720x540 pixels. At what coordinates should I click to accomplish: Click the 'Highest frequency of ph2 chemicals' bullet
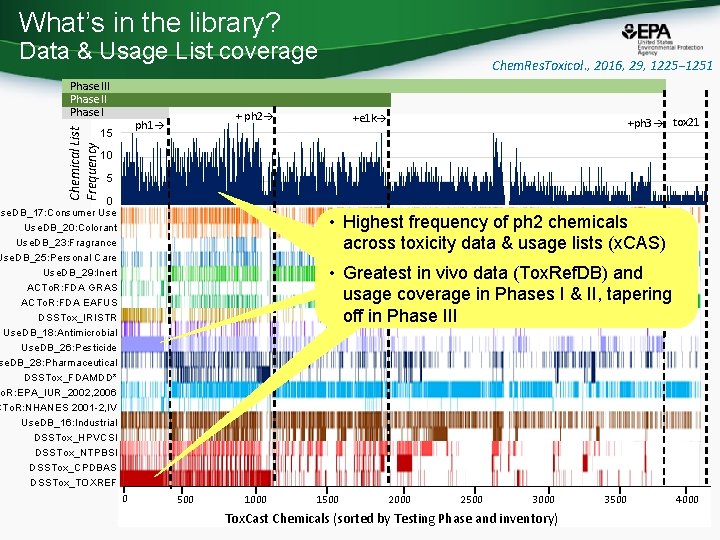click(504, 232)
